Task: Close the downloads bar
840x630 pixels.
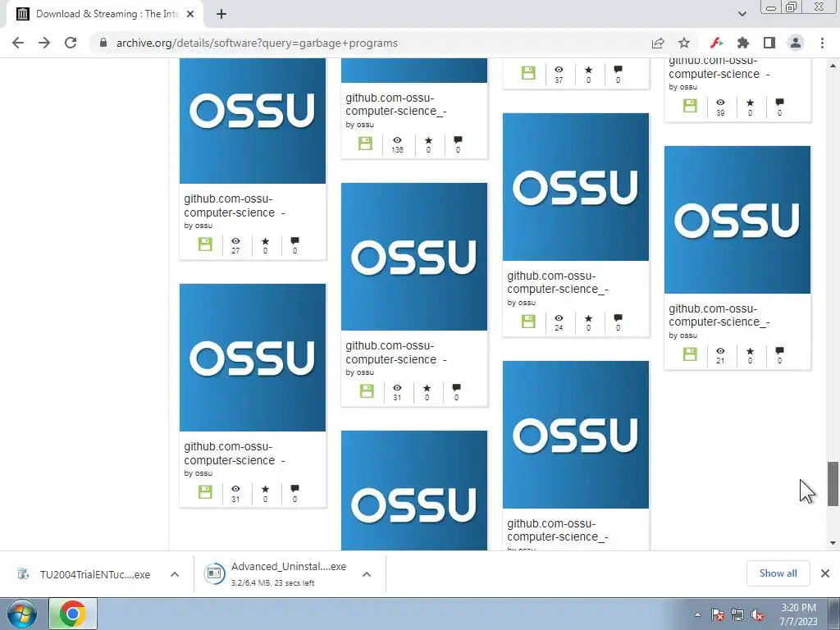Action: coord(825,573)
